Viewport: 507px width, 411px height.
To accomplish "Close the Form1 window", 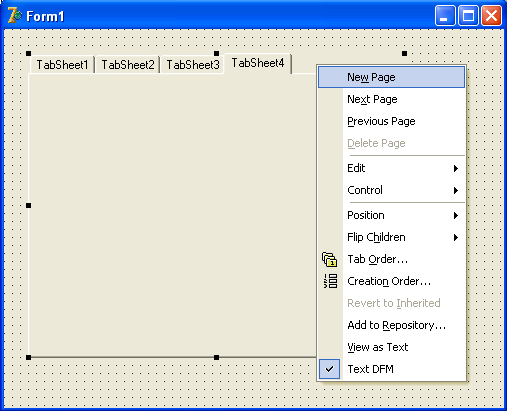I will tap(491, 15).
